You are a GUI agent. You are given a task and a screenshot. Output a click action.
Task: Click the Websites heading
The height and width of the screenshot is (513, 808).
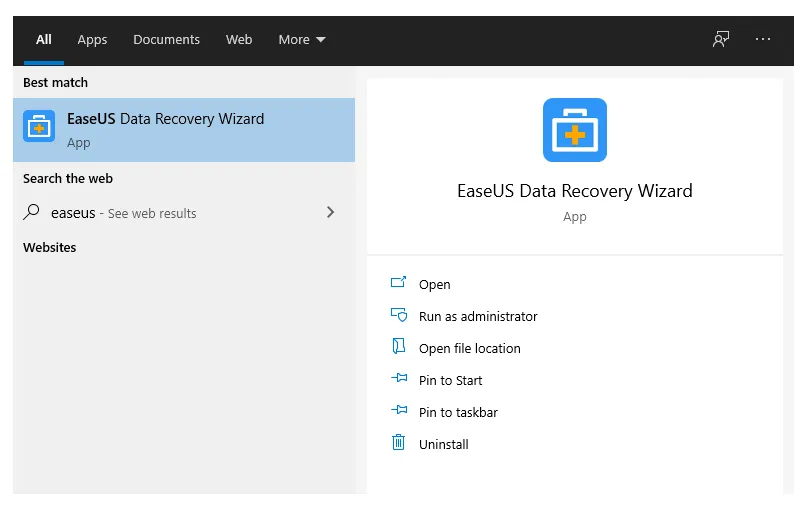49,247
